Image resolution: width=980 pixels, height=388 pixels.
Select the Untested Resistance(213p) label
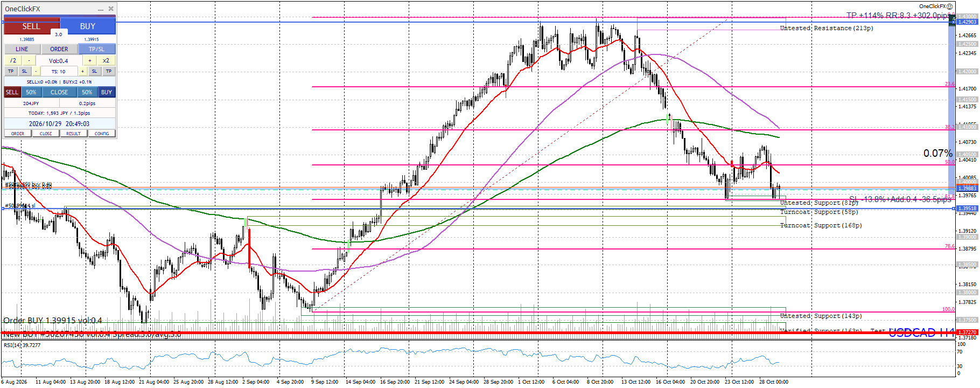pyautogui.click(x=827, y=28)
